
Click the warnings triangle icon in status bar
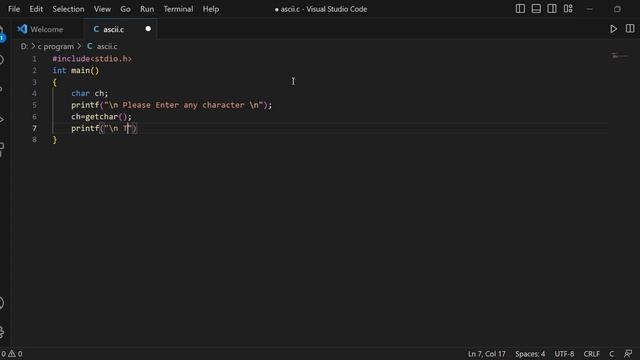12,354
